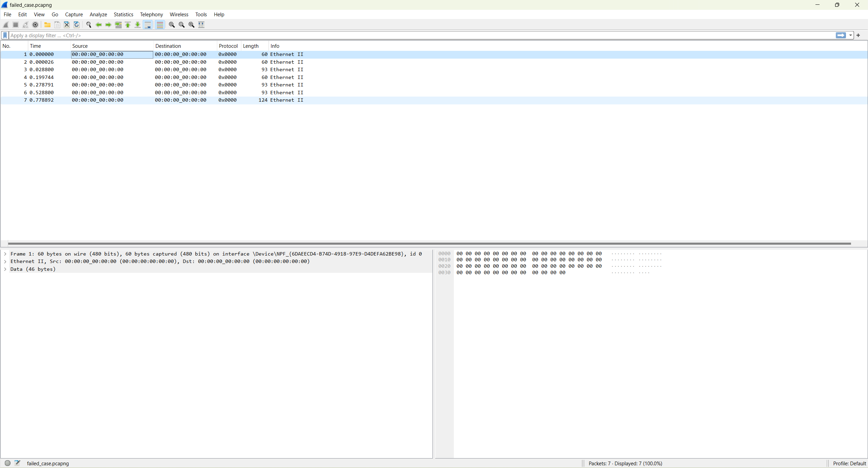Image resolution: width=868 pixels, height=468 pixels.
Task: Toggle the display filter bookmark
Action: pos(5,35)
